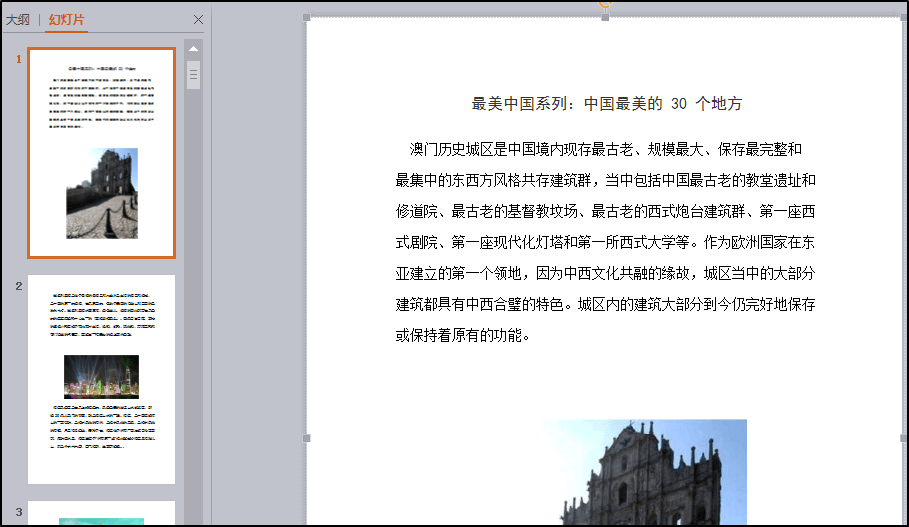Select the 幻灯片 slides tab

(x=67, y=20)
